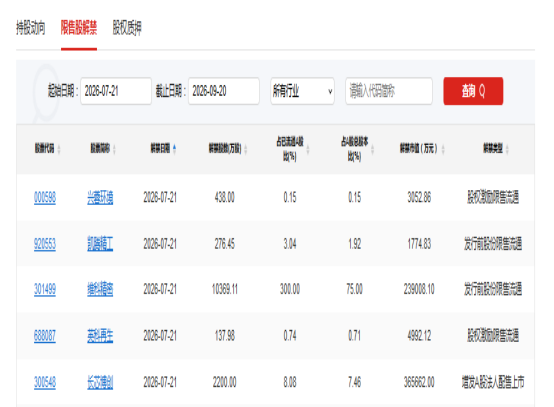This screenshot has height=407, width=554.
Task: Open stock name link for 688087
Action: click(x=100, y=336)
